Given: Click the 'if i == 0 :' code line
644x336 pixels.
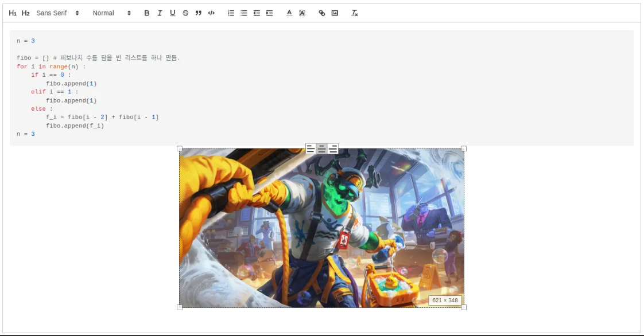Looking at the screenshot, I should [51, 75].
